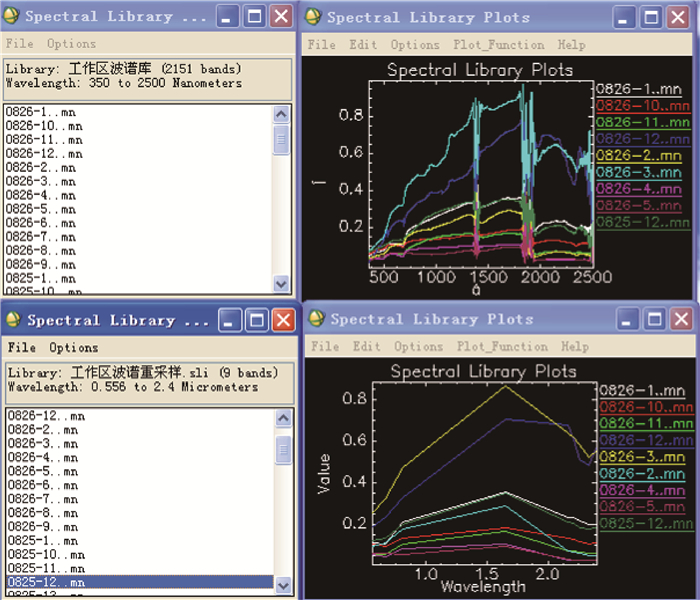Open Edit menu in bottom plot window

pos(367,347)
